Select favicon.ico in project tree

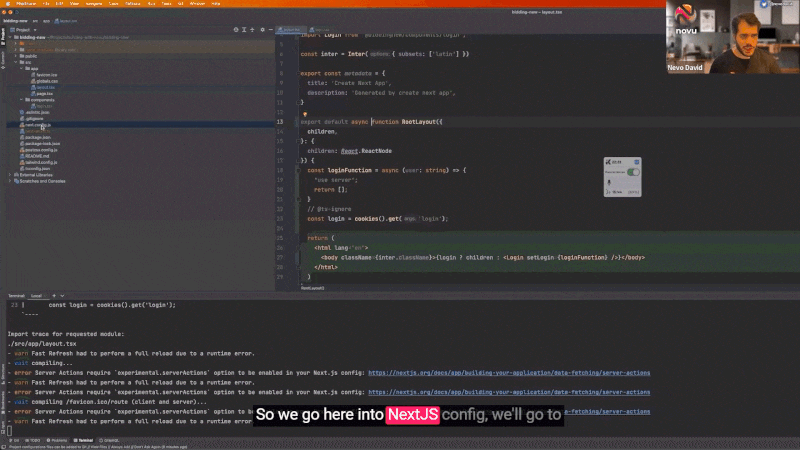point(44,75)
